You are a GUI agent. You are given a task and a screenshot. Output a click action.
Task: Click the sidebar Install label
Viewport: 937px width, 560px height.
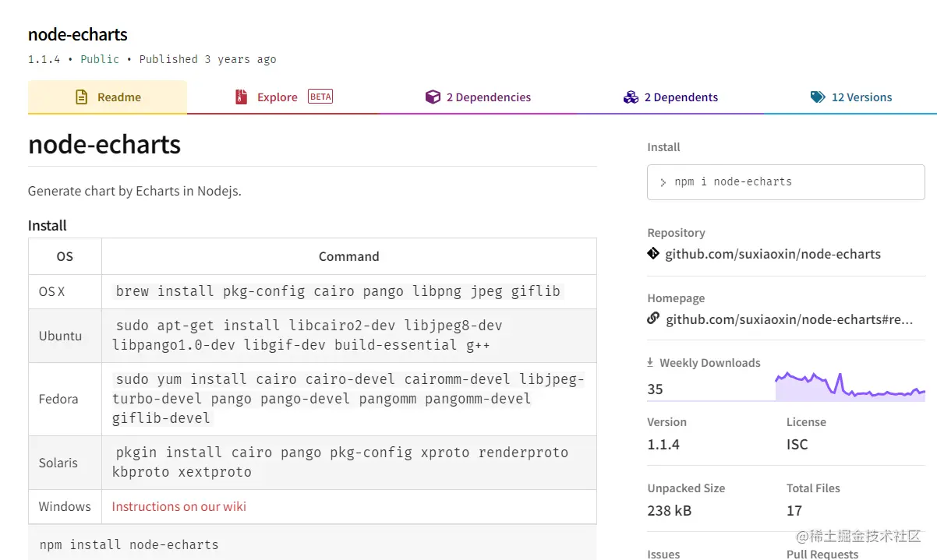pyautogui.click(x=663, y=146)
